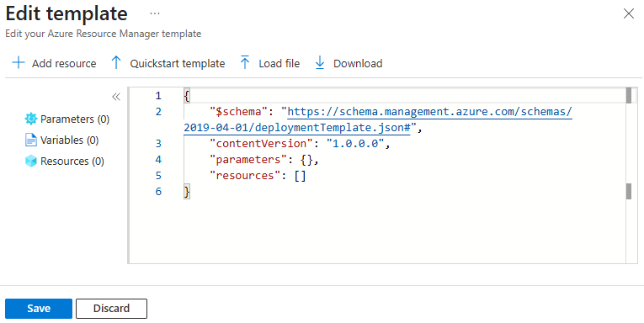Click the empty brackets after resources

coord(301,176)
